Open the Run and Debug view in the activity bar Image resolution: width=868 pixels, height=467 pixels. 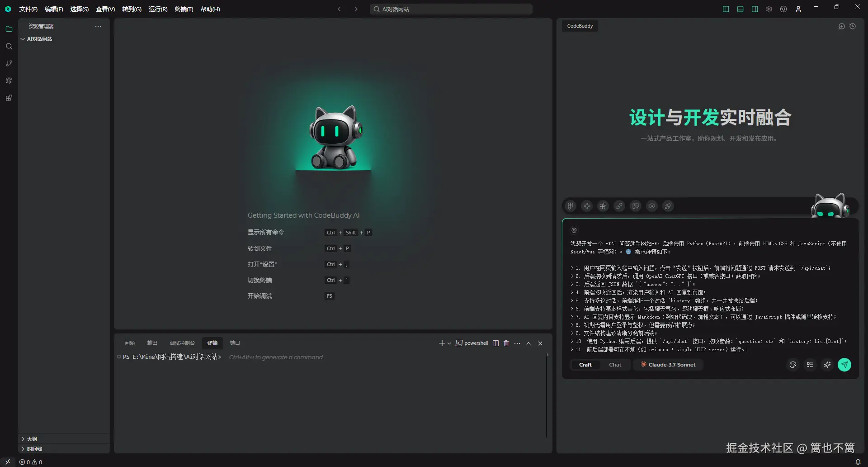coord(9,81)
